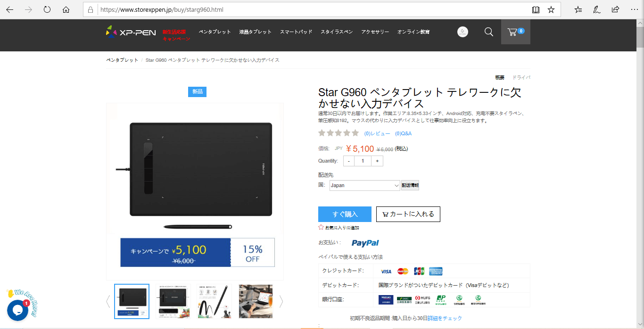Viewport: 644px width, 329px height.
Task: Click デビットカード row label text
Action: pyautogui.click(x=340, y=285)
